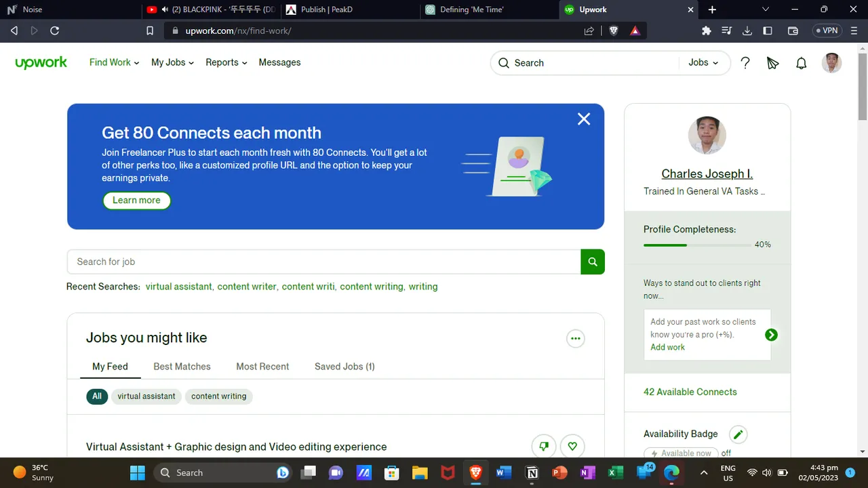The height and width of the screenshot is (488, 868).
Task: Click the Upwork logo
Action: [41, 62]
